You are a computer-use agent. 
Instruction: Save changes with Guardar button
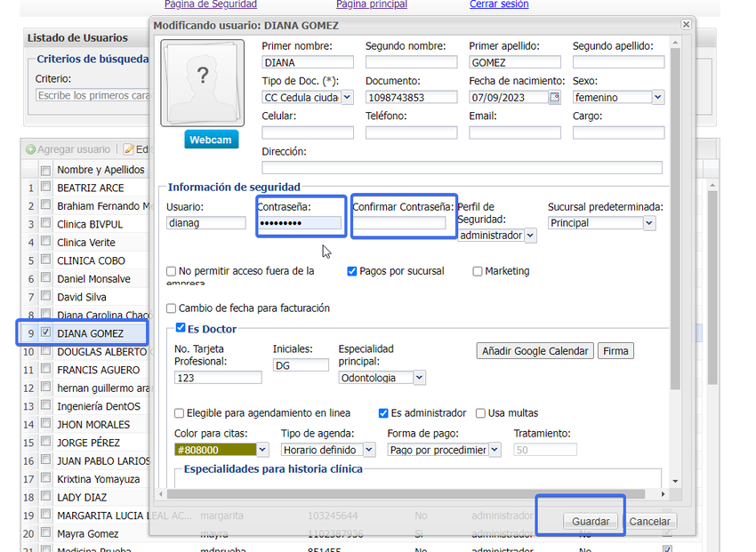coord(591,521)
